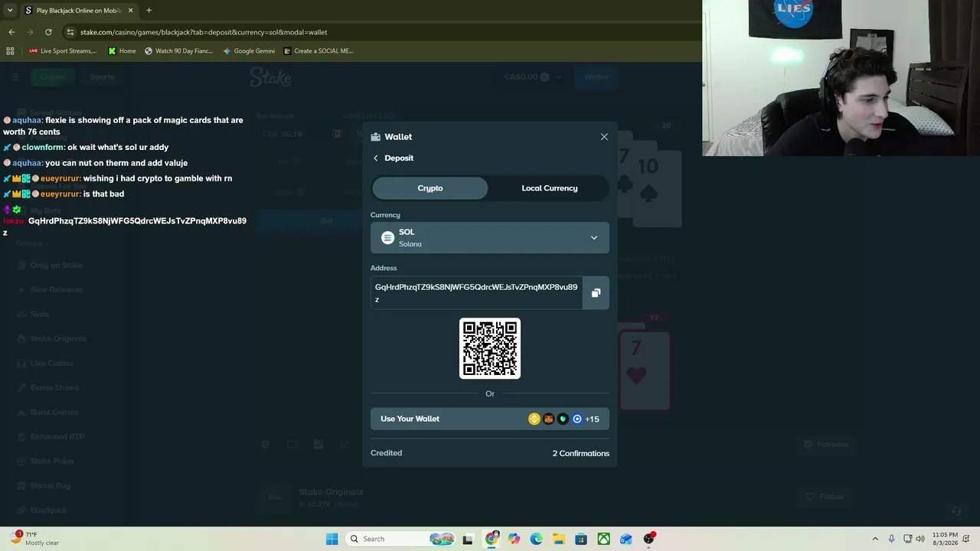Copy the SOL deposit address
The image size is (980, 551).
point(596,293)
